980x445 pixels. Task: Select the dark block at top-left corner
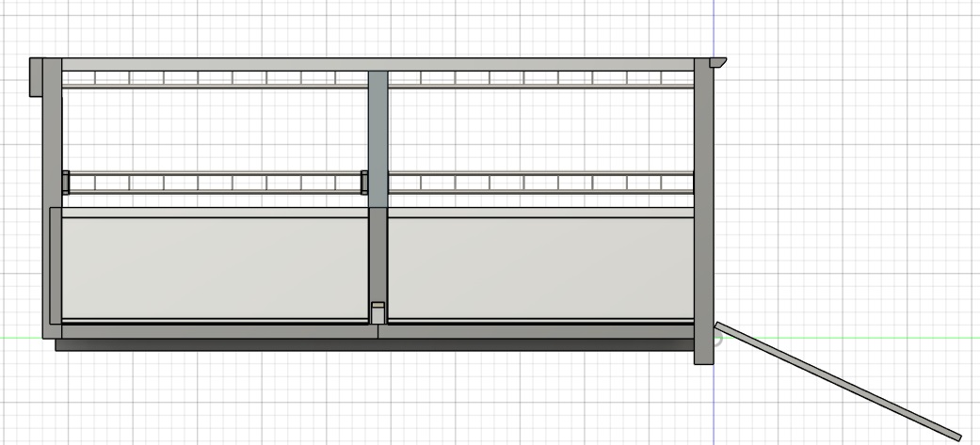coord(36,77)
